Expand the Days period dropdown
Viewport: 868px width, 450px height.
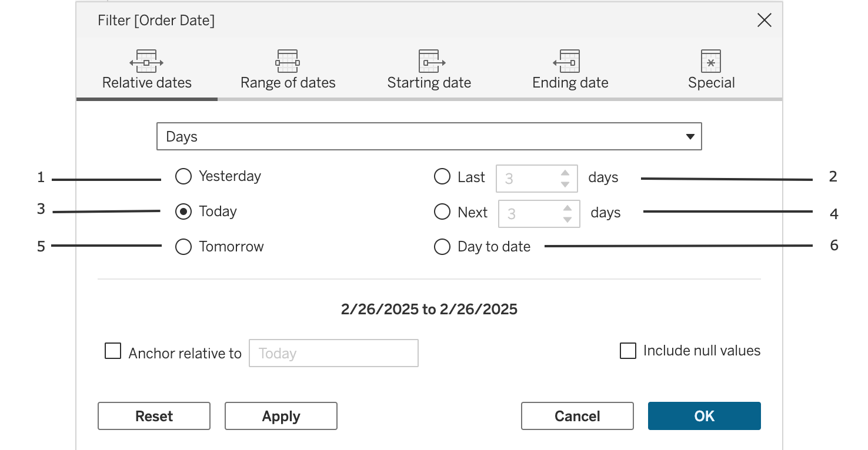[x=429, y=136]
